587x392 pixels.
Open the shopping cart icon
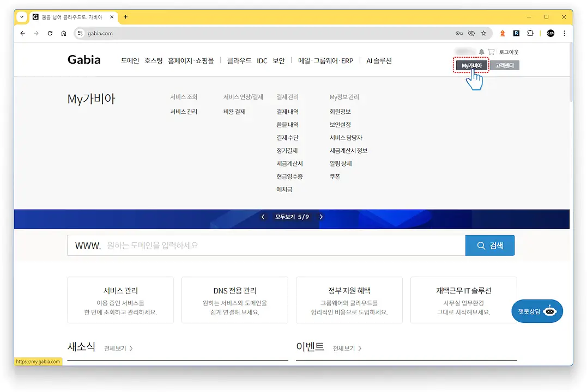(491, 52)
